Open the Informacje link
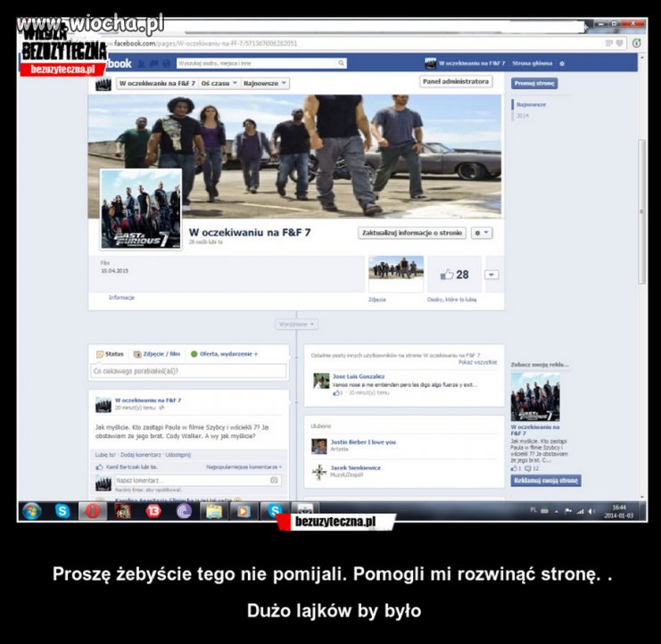Screen dimensions: 661x644 point(121,298)
